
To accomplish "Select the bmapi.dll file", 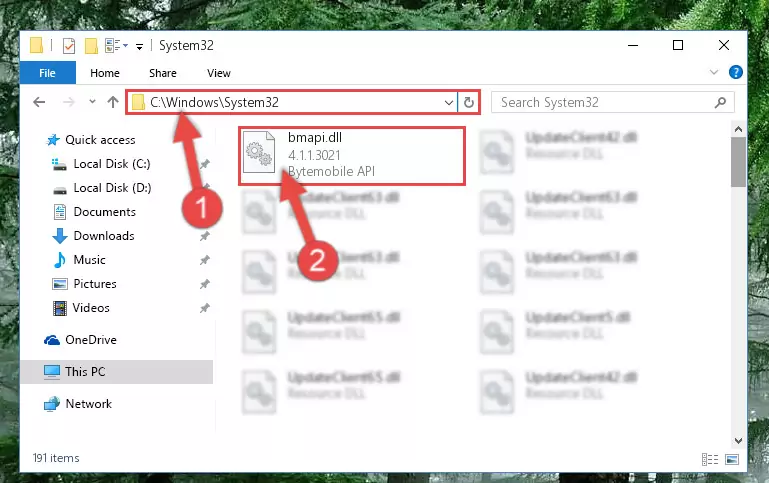I will pyautogui.click(x=352, y=155).
